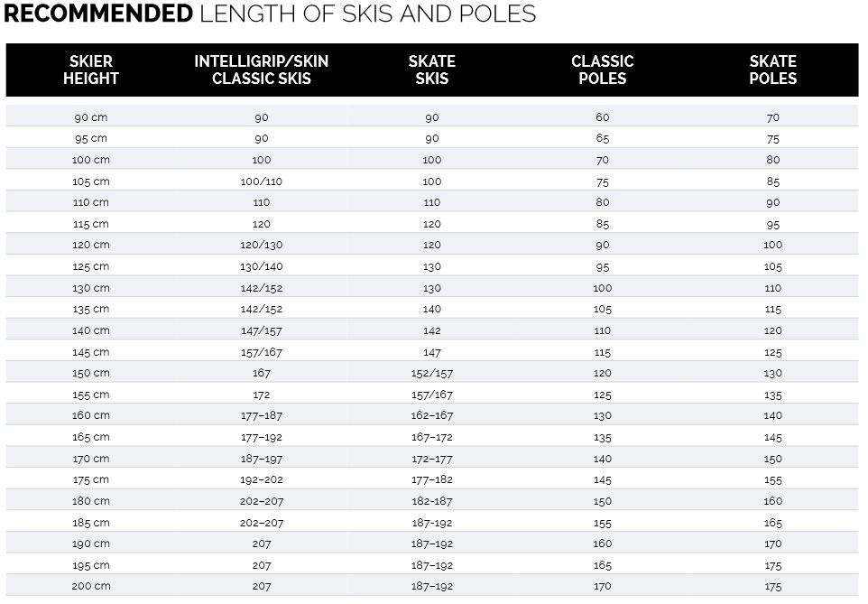The image size is (868, 604).
Task: Select the Skate Poles column header
Action: 772,70
